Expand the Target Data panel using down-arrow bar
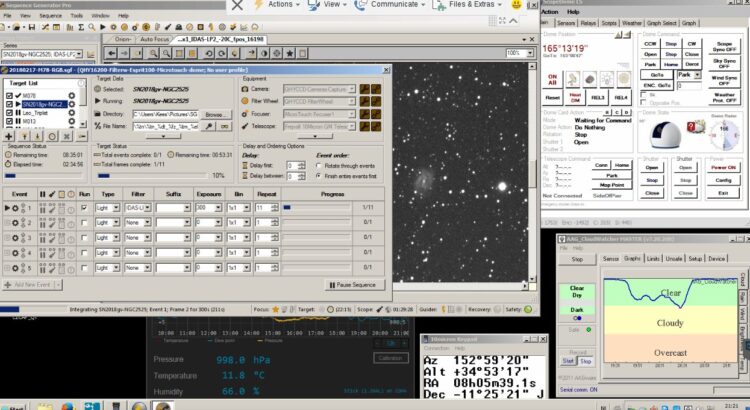The image size is (750, 410). (163, 136)
